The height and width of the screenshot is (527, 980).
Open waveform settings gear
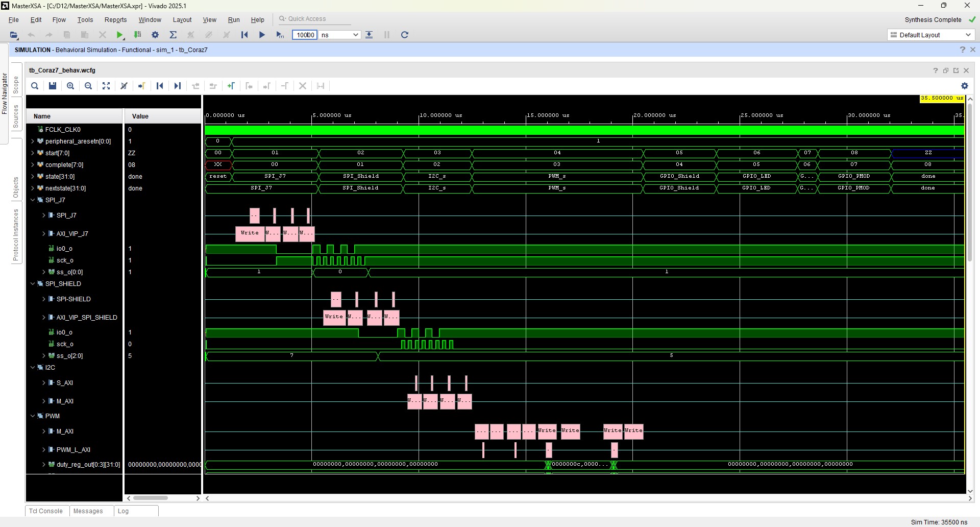(x=965, y=86)
